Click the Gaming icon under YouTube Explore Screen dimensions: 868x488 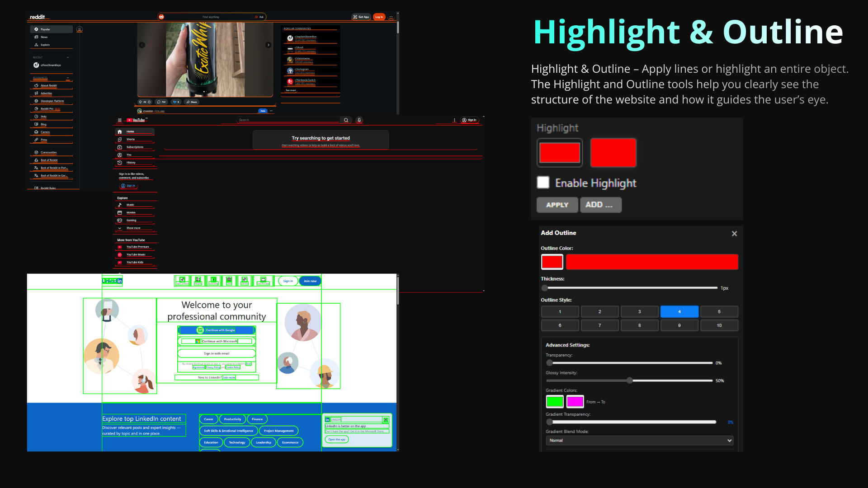(119, 220)
